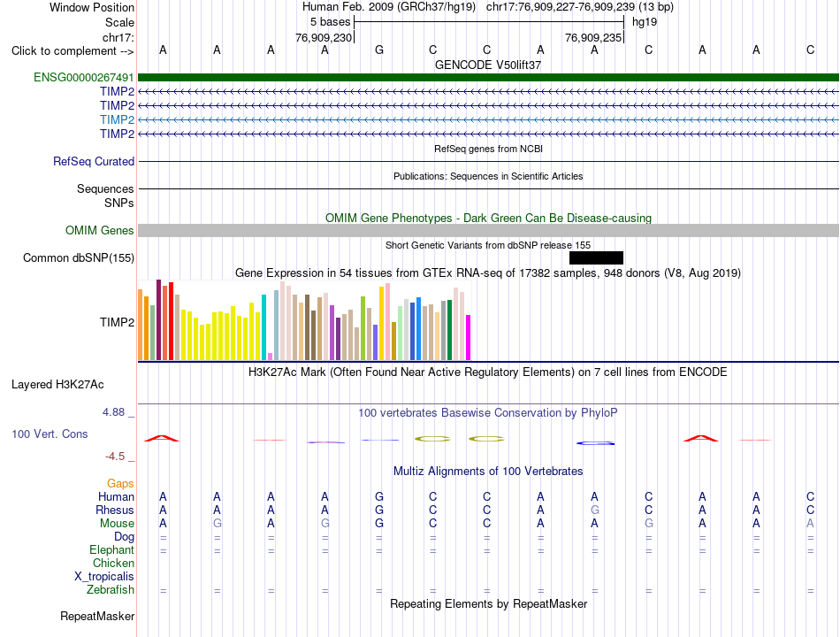Click the Layered H3K27Ac track label
The height and width of the screenshot is (637, 840).
click(x=57, y=385)
